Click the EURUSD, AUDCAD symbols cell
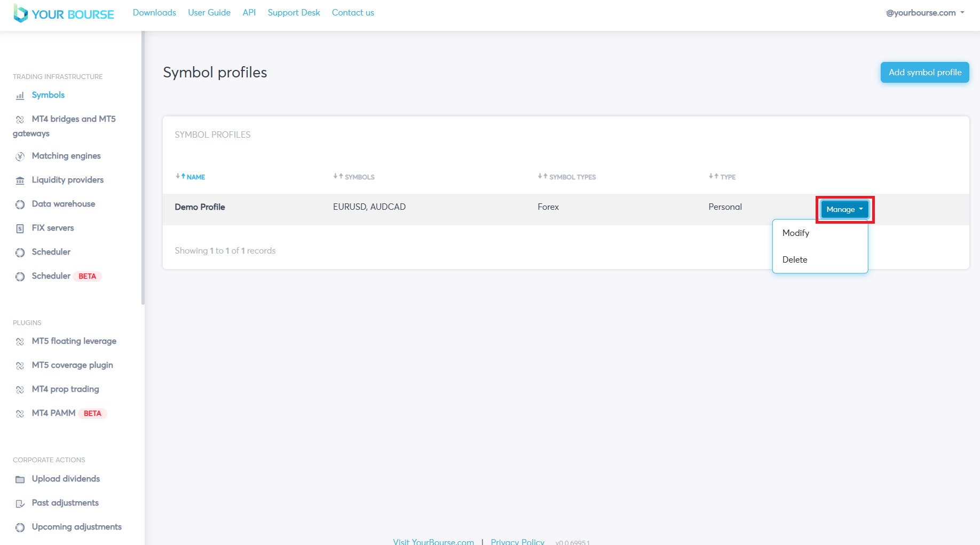The image size is (980, 545). click(x=369, y=207)
